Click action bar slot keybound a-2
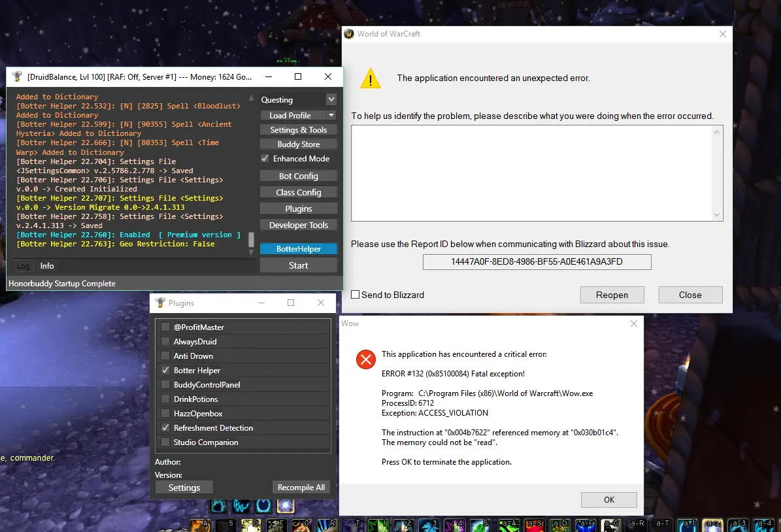The image size is (781, 532). click(712, 525)
